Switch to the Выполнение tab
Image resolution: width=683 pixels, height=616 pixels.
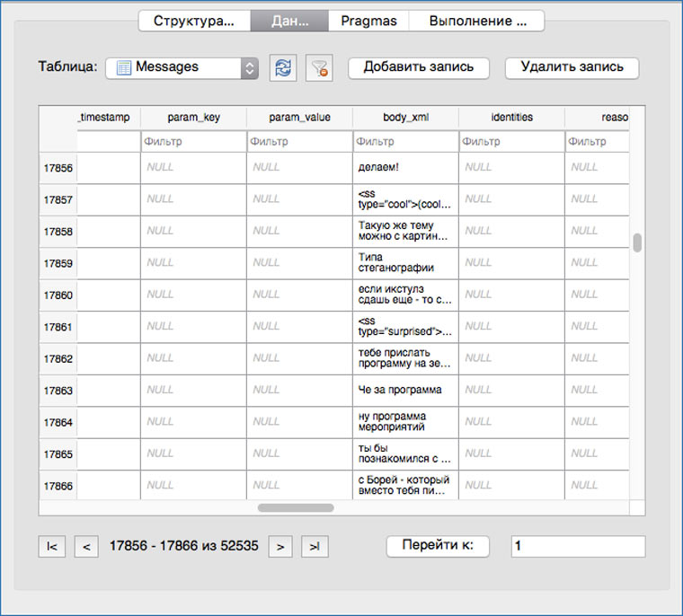(476, 21)
